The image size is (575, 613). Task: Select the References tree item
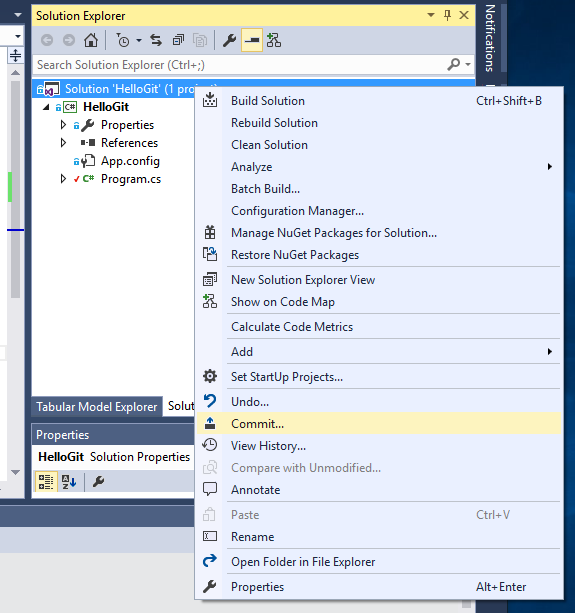(129, 143)
